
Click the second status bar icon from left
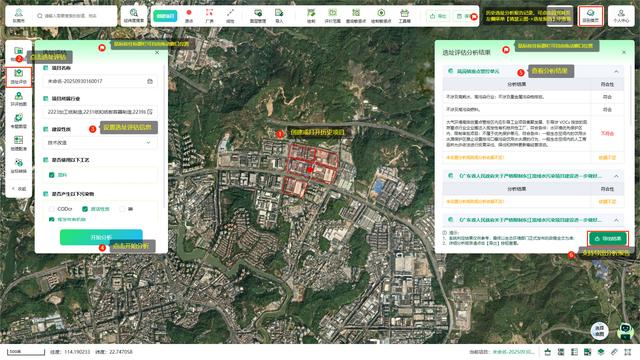click(561, 352)
